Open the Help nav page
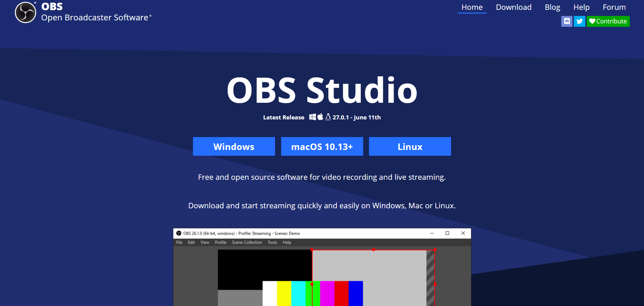This screenshot has width=644, height=306. [x=581, y=7]
